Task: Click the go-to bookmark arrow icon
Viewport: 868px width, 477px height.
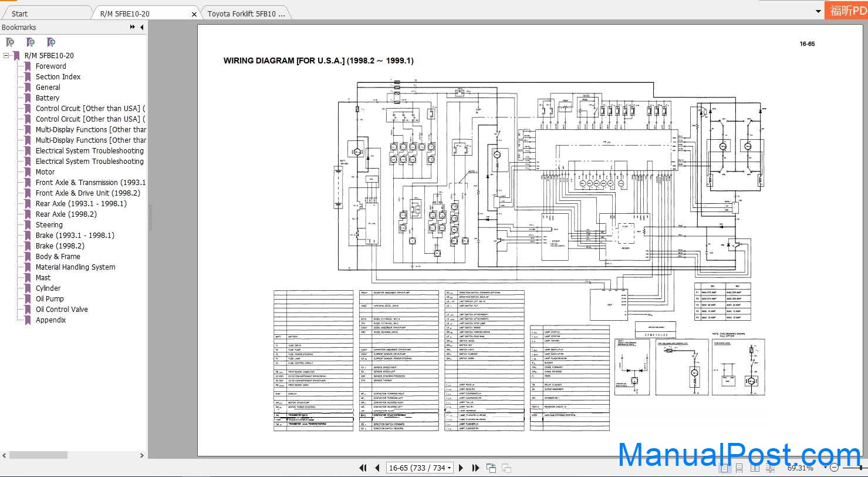Action: 51,42
